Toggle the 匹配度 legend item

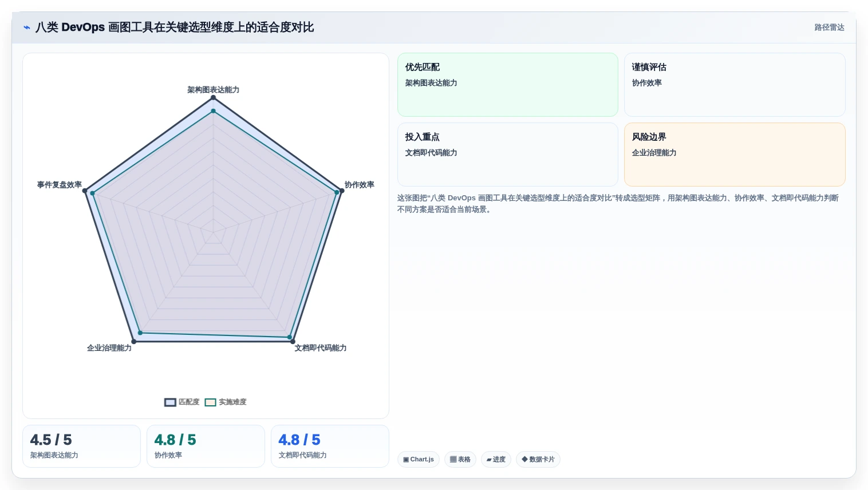pos(182,402)
